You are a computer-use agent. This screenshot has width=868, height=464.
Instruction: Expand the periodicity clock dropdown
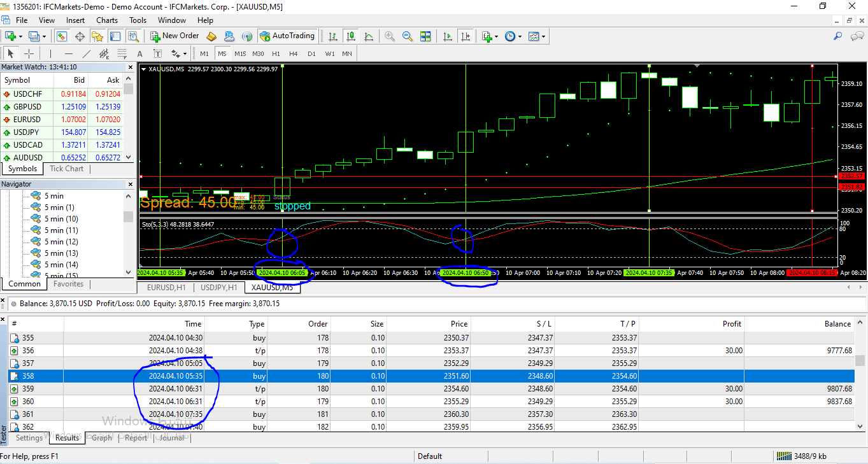coord(520,36)
